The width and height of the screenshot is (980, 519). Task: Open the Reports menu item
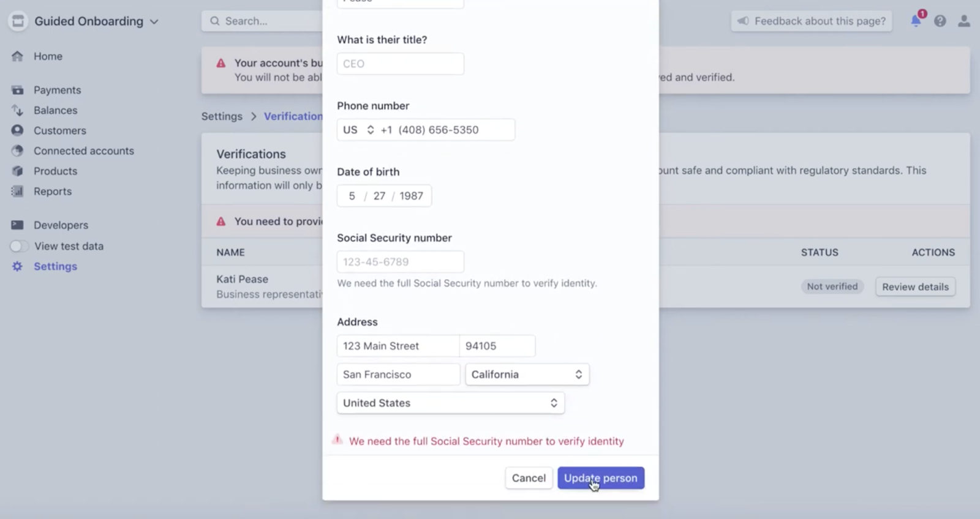coord(53,191)
